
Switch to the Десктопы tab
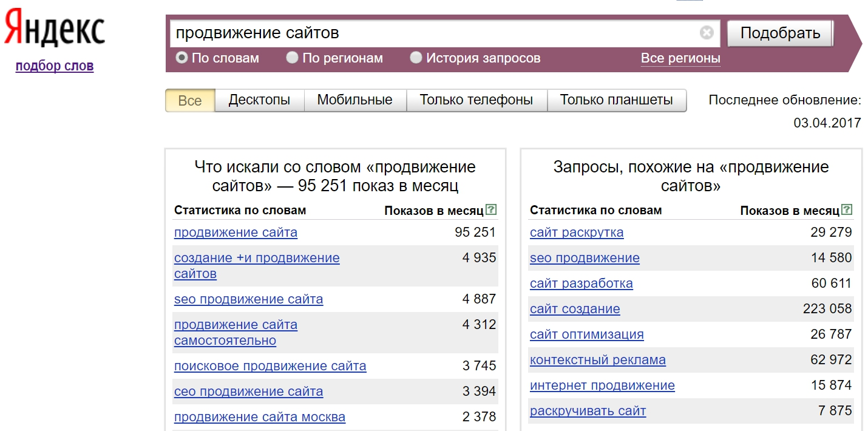pos(259,100)
